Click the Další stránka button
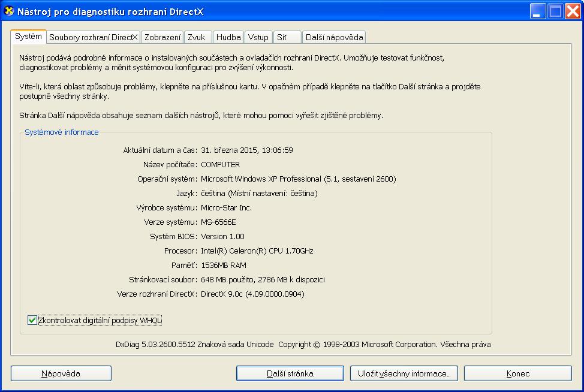The image size is (584, 392). pos(290,373)
